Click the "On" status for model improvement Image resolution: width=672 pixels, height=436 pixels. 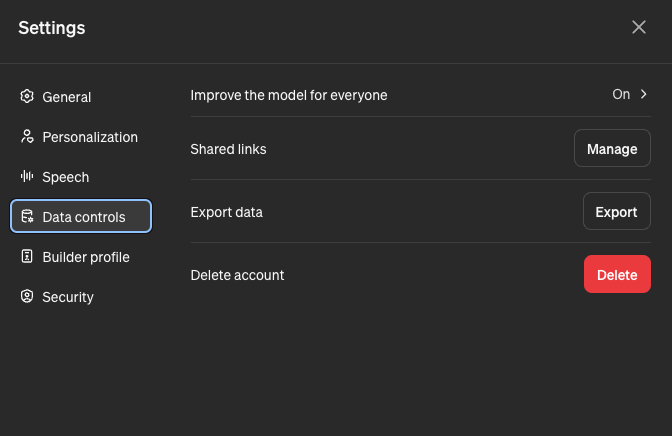coord(621,95)
